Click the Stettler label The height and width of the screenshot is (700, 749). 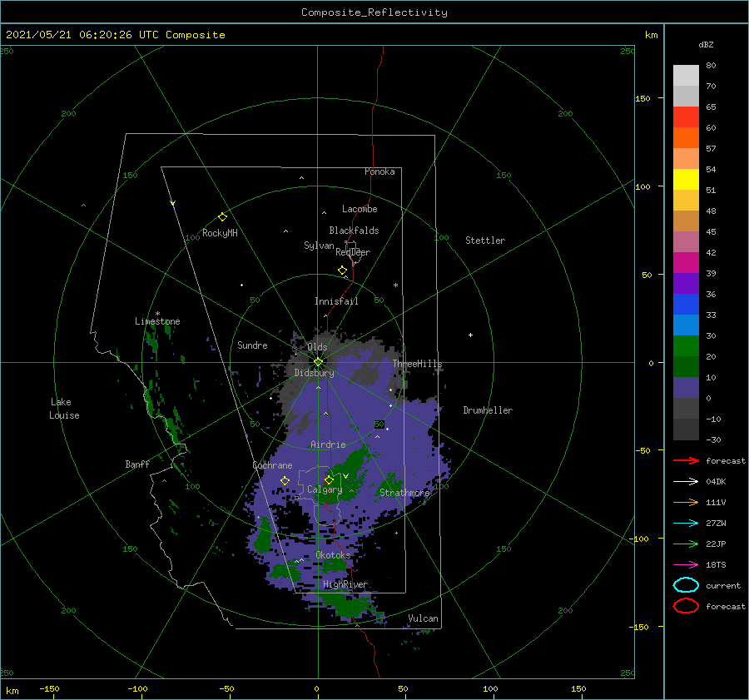click(x=485, y=241)
